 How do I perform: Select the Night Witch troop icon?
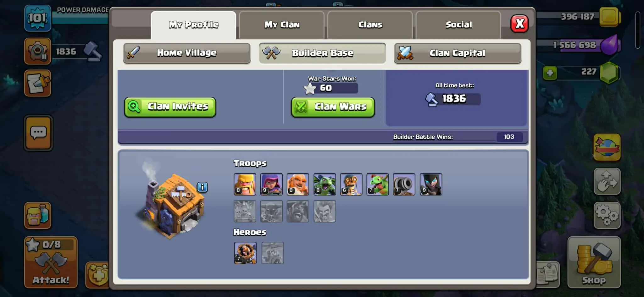[x=431, y=184]
